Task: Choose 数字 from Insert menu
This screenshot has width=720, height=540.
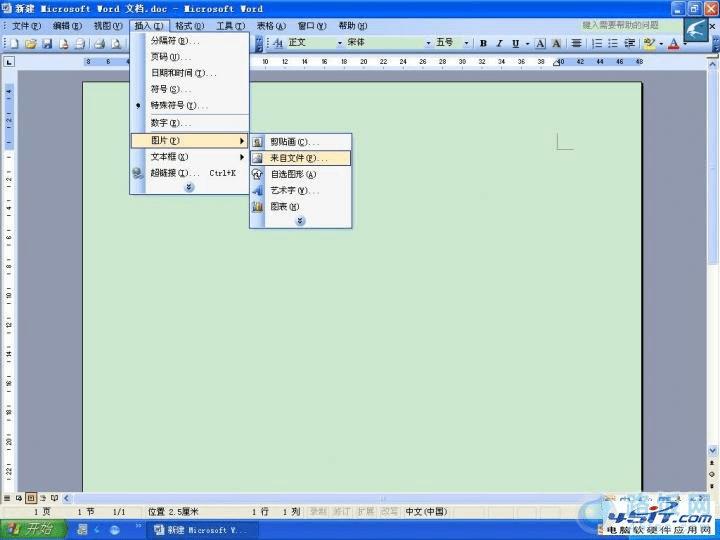Action: pyautogui.click(x=190, y=123)
